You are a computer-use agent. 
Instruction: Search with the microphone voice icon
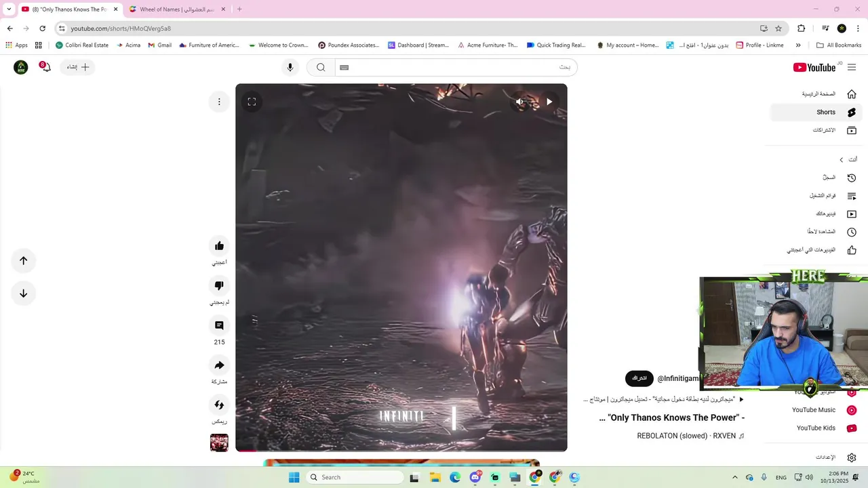(290, 67)
